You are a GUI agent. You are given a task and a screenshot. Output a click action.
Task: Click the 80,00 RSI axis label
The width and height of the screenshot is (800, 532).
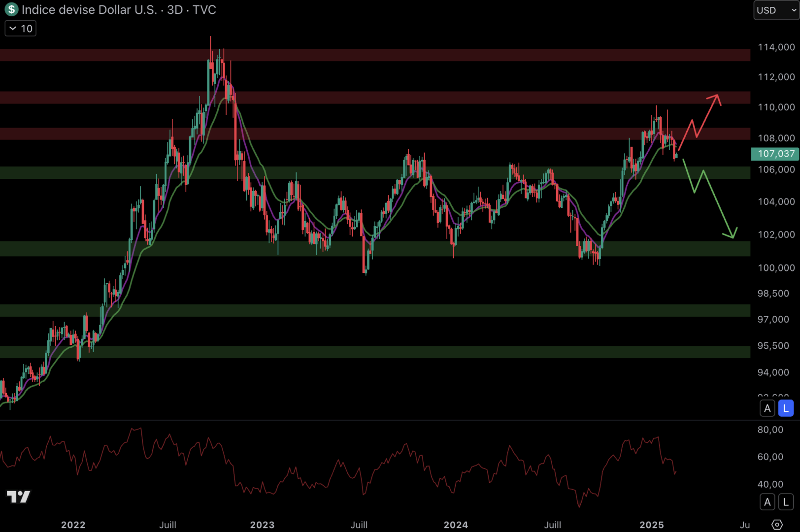coord(770,430)
